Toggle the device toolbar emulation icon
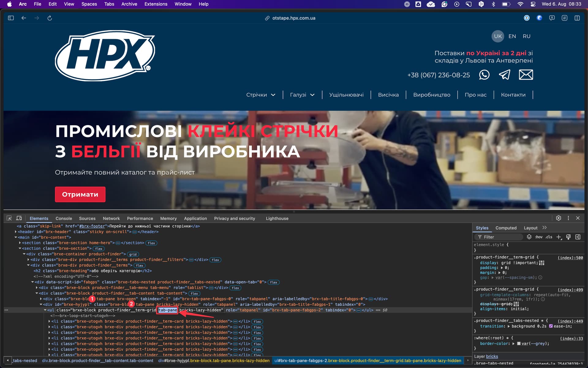This screenshot has width=588, height=368. [19, 218]
